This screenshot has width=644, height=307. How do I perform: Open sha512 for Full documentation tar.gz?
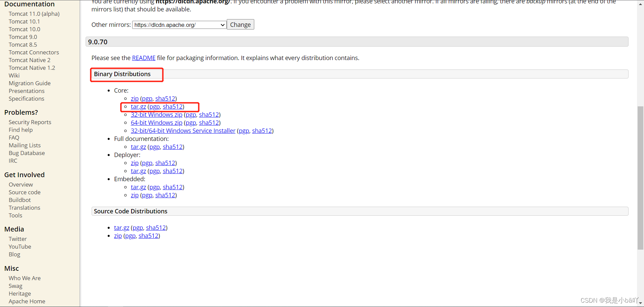coord(173,147)
